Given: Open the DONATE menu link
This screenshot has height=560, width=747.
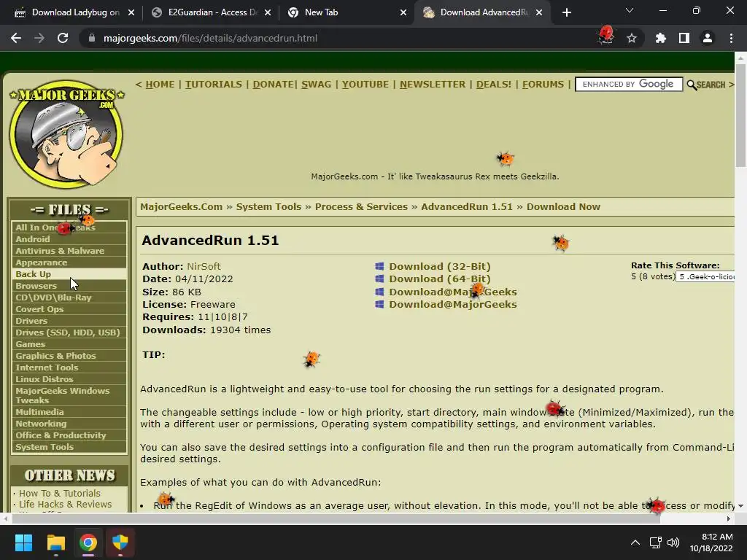Looking at the screenshot, I should [274, 85].
